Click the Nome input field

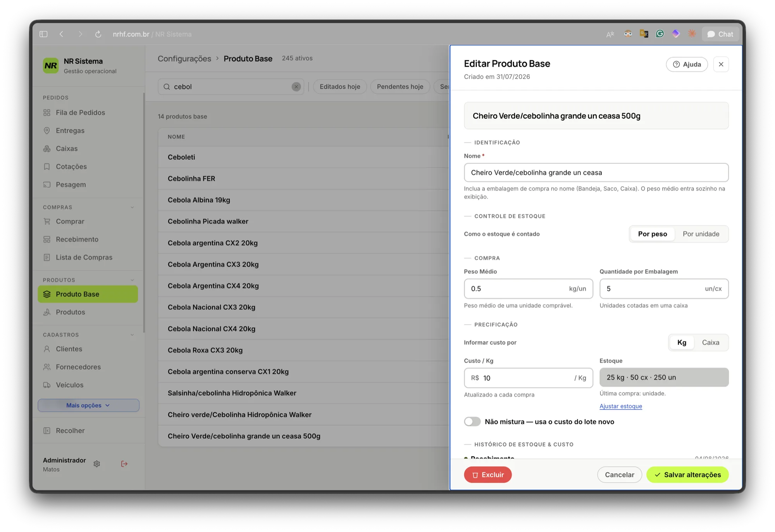(596, 173)
